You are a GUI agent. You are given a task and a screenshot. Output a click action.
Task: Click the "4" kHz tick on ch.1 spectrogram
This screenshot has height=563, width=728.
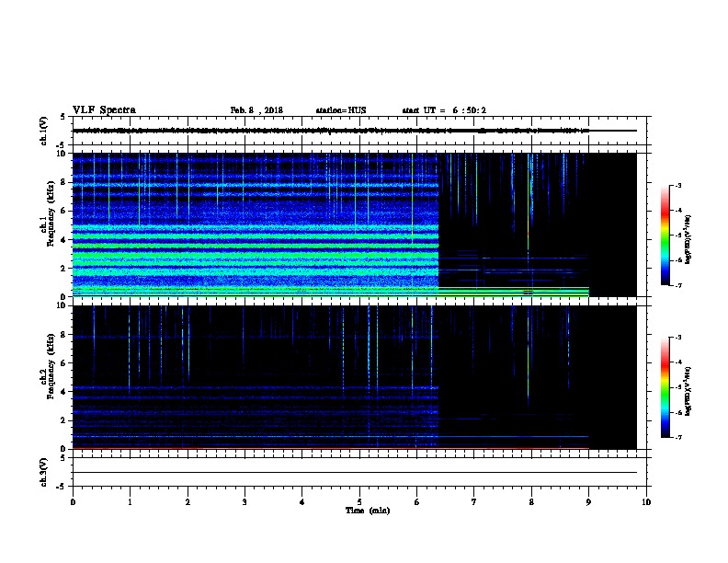click(x=63, y=240)
